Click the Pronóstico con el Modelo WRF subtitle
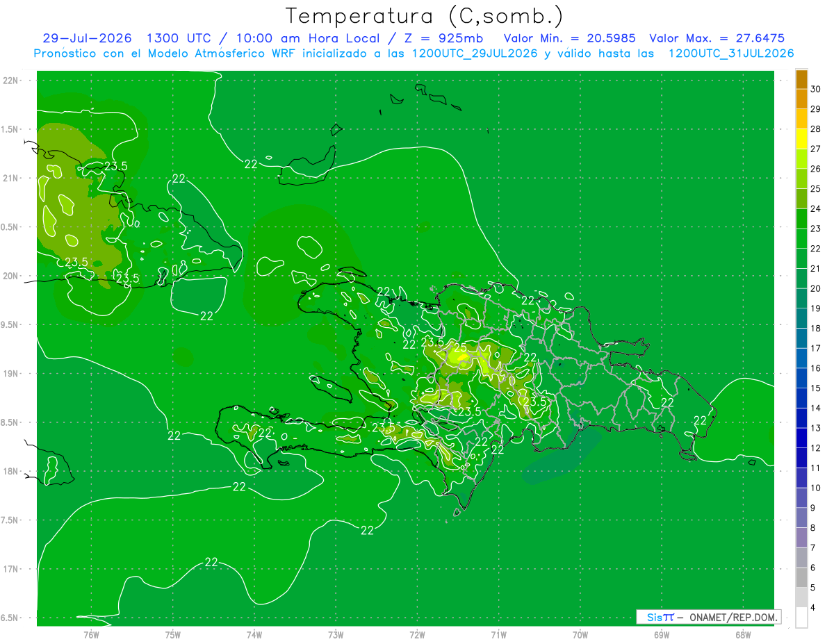The height and width of the screenshot is (644, 834). coord(414,53)
